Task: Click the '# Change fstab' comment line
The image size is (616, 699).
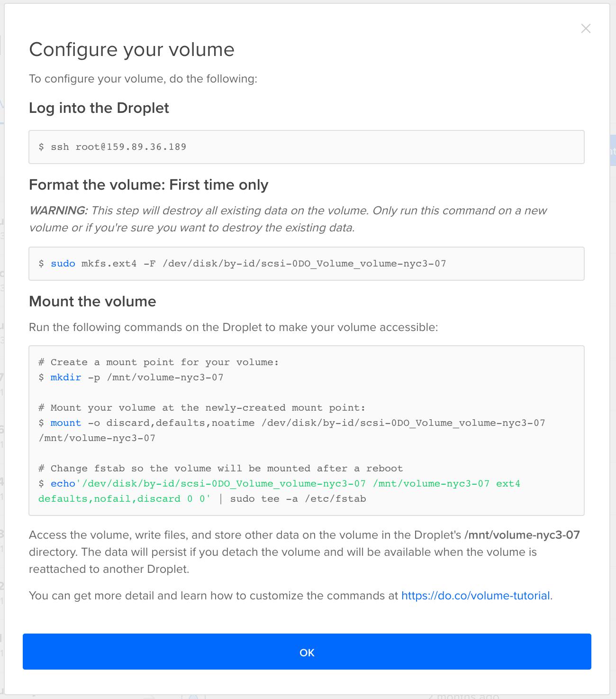Action: click(220, 469)
